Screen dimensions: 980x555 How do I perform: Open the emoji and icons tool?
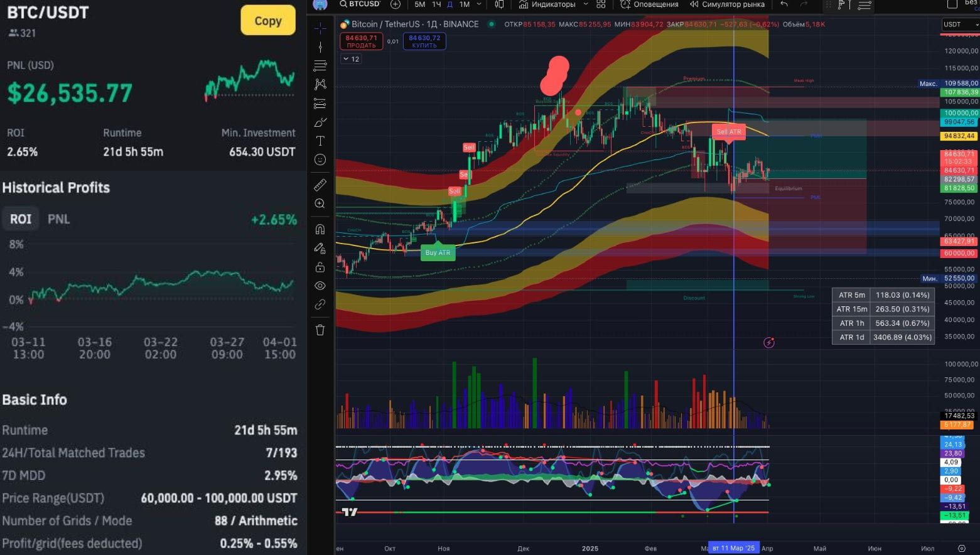[320, 160]
